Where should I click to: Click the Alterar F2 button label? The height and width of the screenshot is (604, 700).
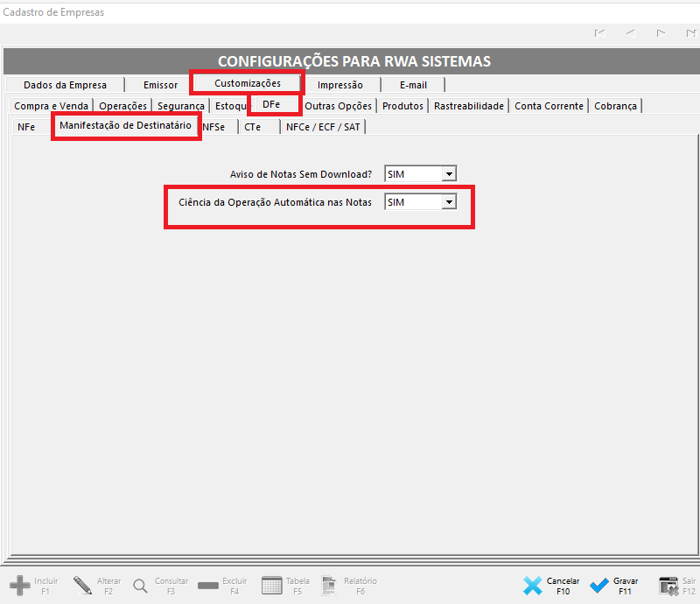pyautogui.click(x=108, y=586)
